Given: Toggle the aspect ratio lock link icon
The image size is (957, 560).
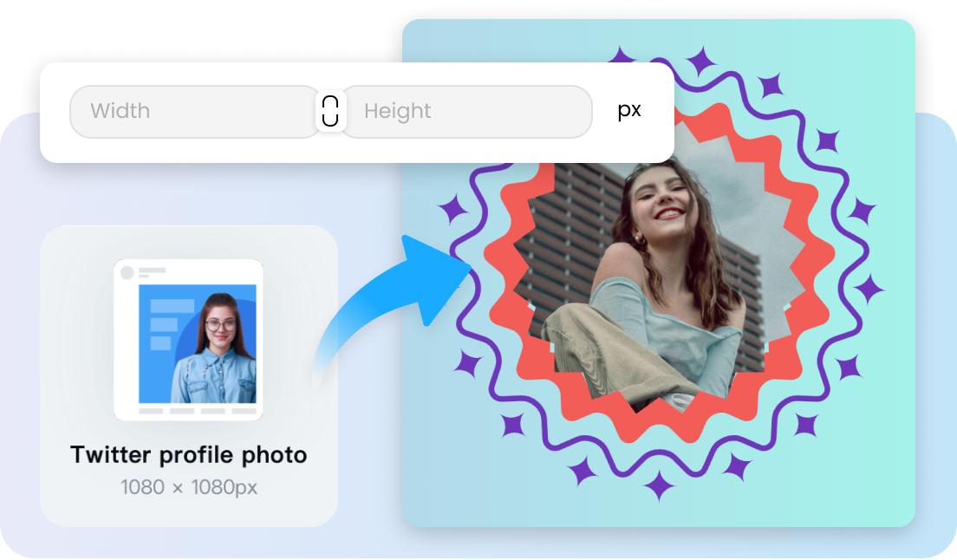Looking at the screenshot, I should click(x=330, y=112).
